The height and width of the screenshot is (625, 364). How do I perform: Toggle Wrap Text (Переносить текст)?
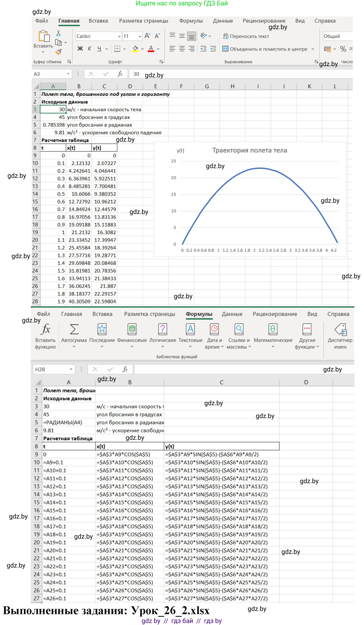point(246,36)
